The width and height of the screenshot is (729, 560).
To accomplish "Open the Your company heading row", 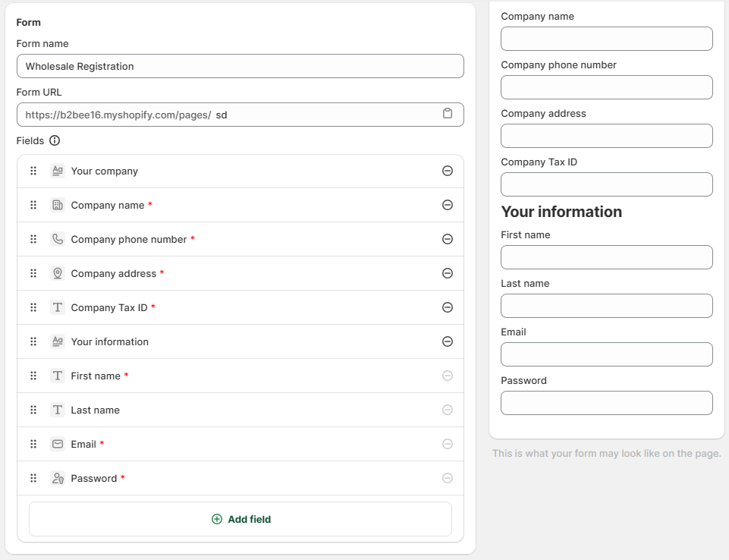I will coord(240,171).
